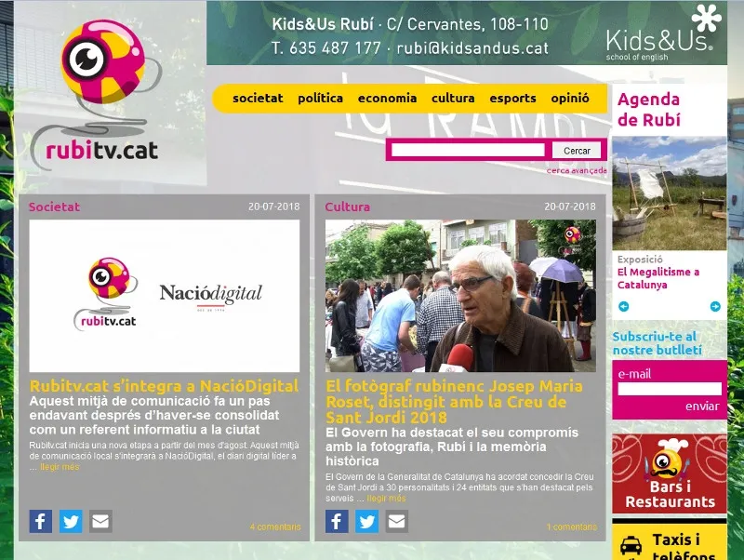Viewport: 744px width, 560px height.
Task: Click the date 20-07-2018 on Societat card
Action: [x=273, y=207]
